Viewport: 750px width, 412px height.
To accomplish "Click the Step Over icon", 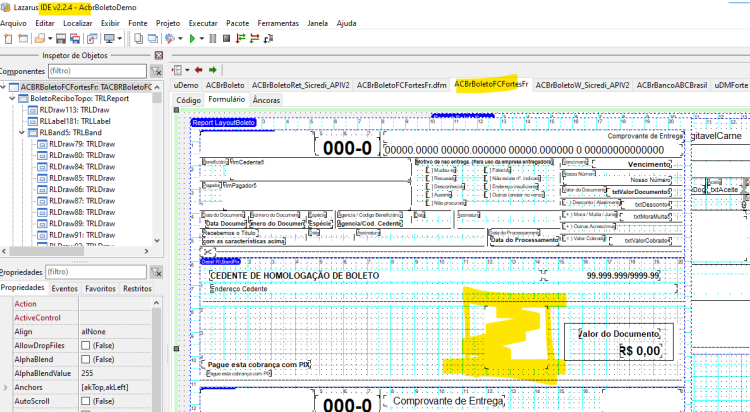I will click(x=254, y=39).
